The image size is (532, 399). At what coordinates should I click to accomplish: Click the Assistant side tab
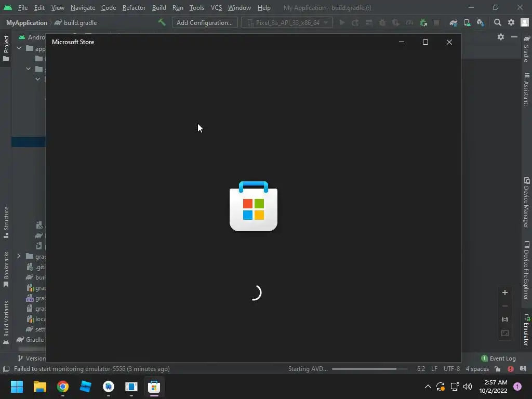tap(527, 89)
